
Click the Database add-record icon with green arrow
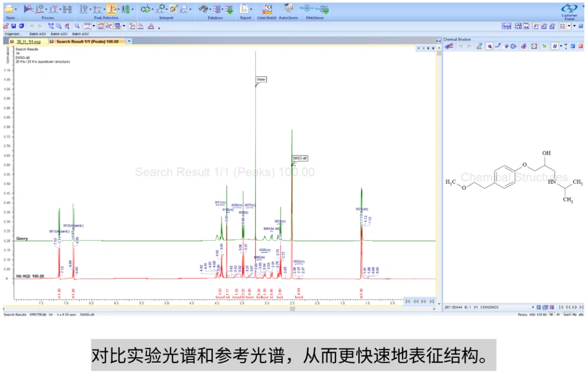point(229,9)
